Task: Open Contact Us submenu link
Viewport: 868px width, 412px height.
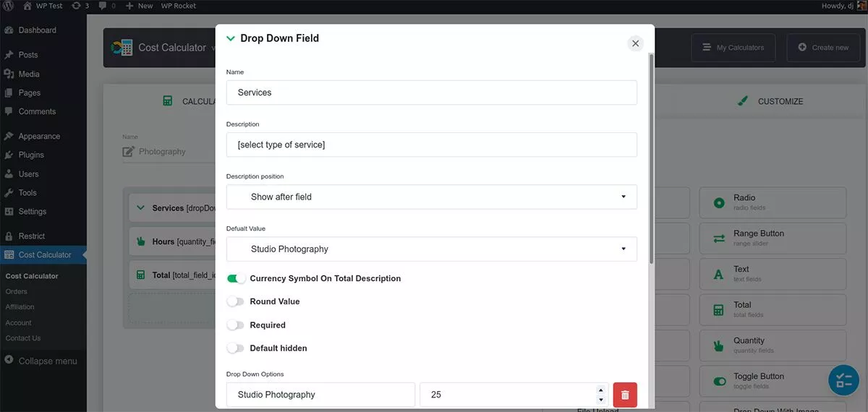Action: [x=23, y=338]
